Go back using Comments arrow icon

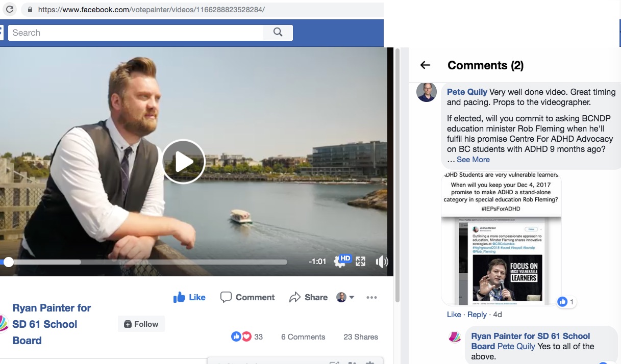click(425, 65)
